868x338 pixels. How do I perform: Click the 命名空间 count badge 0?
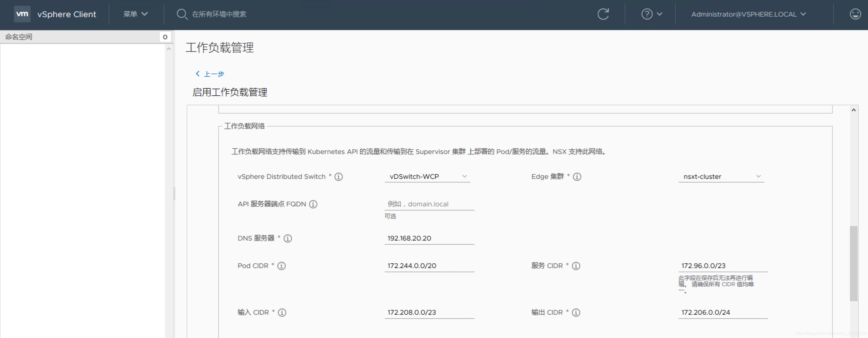pos(165,37)
